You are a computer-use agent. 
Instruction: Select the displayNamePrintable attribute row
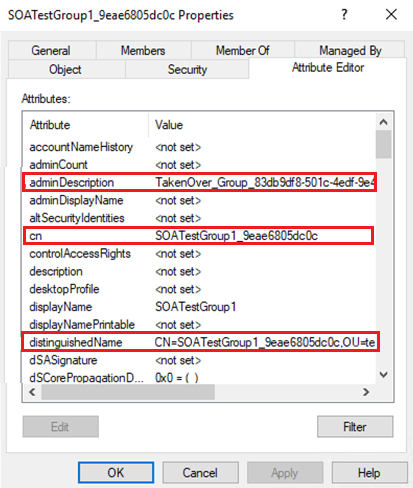click(199, 325)
